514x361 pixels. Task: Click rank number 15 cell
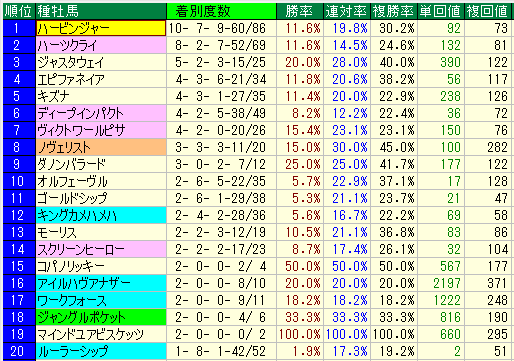point(19,266)
